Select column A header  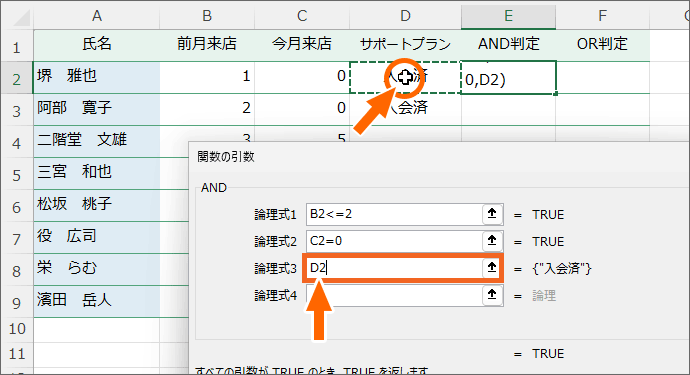[x=97, y=16]
